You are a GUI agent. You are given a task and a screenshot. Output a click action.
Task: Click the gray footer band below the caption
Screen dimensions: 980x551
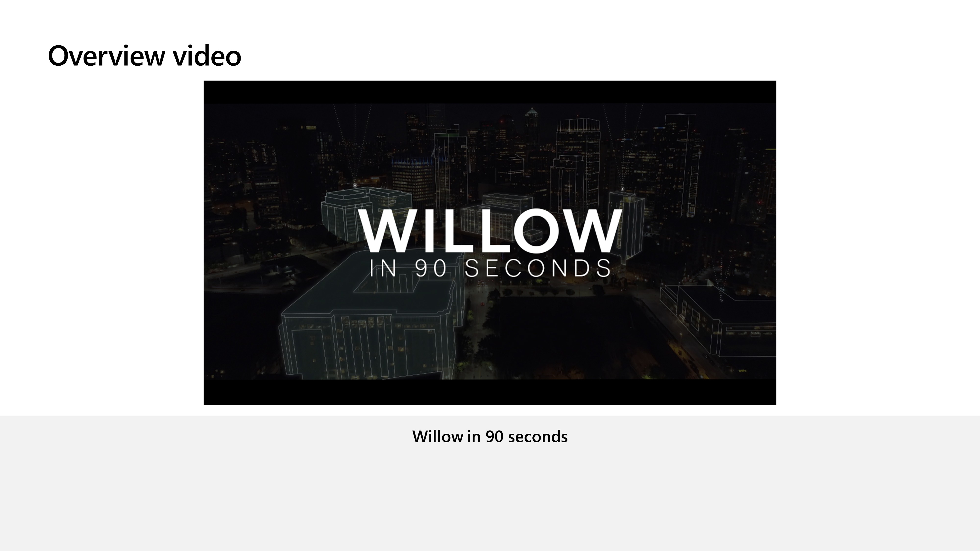pyautogui.click(x=490, y=498)
